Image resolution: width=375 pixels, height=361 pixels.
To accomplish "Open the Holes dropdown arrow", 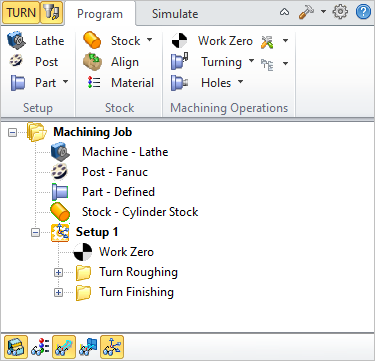I will coord(240,82).
